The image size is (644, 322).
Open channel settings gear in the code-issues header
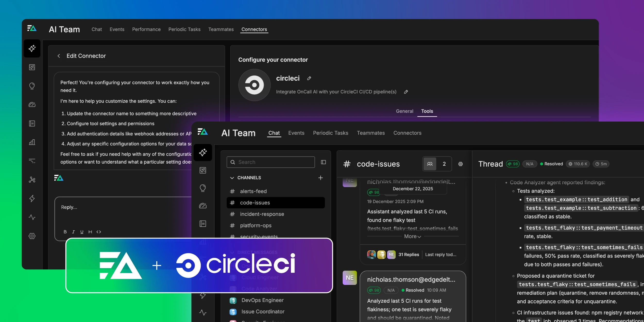(461, 164)
